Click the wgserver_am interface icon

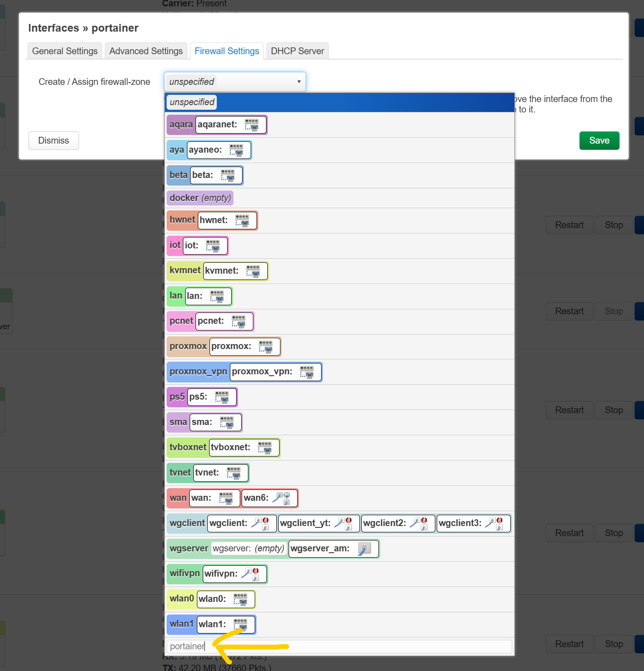(x=364, y=549)
